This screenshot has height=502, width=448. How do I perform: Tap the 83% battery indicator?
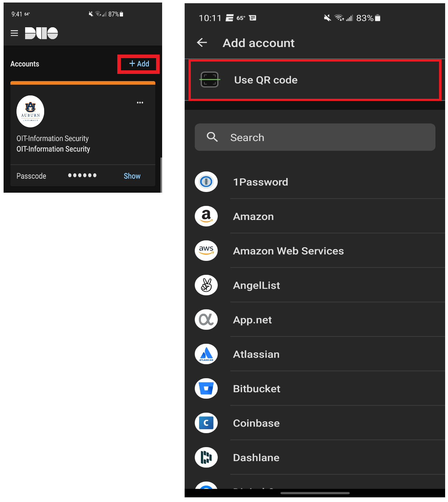pos(368,18)
